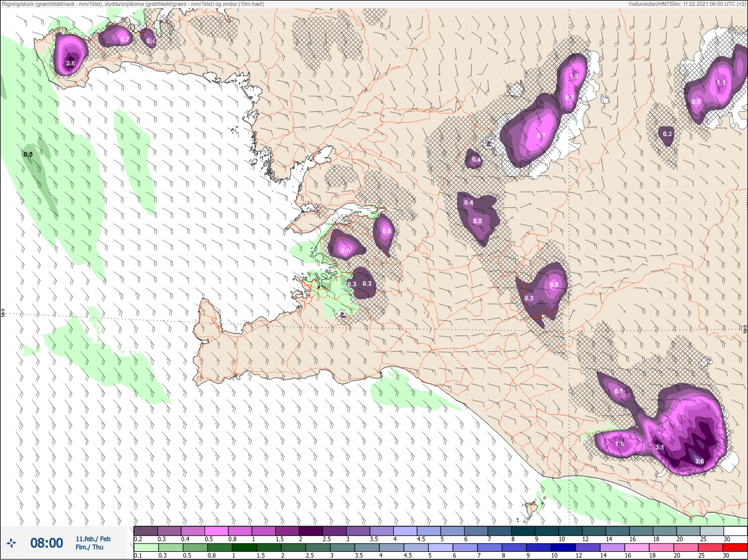The image size is (748, 560).
Task: Click the weekday text 'Fim./ Thu'
Action: (89, 547)
